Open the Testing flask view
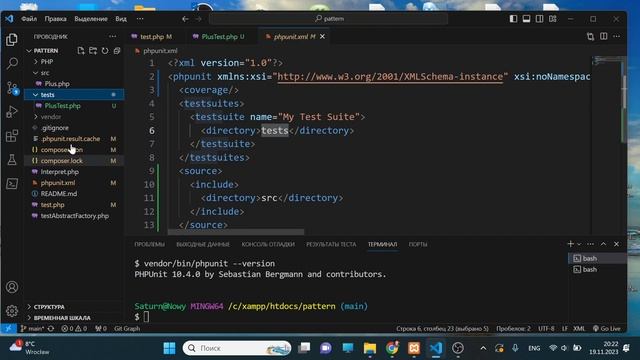640x360 pixels. 12,160
